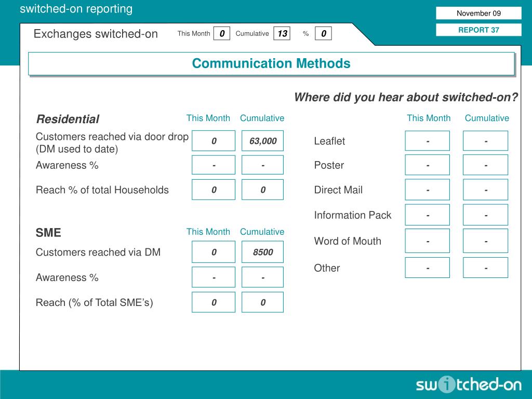
Task: Click the SME section heading
Action: click(48, 232)
